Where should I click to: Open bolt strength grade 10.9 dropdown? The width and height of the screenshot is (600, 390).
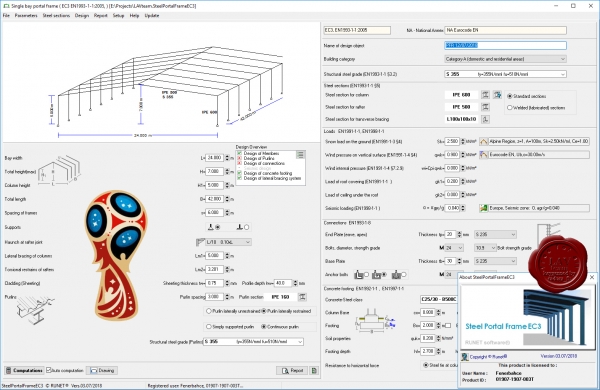tap(485, 248)
